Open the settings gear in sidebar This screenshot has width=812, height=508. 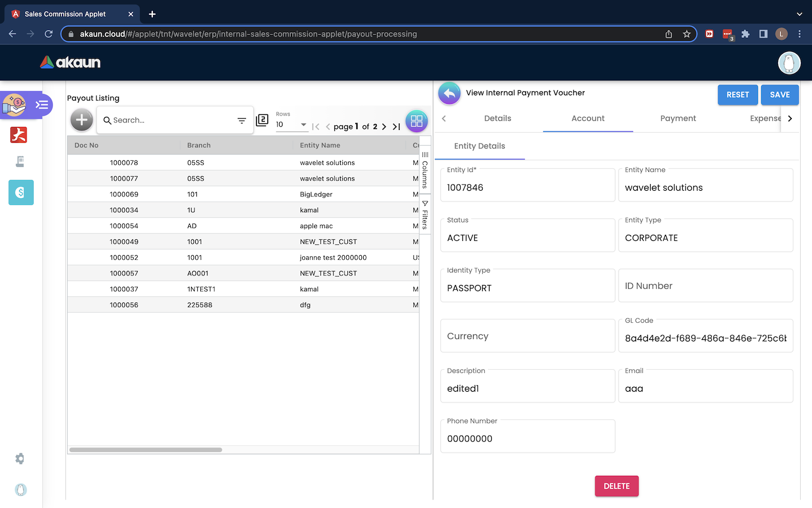20,459
